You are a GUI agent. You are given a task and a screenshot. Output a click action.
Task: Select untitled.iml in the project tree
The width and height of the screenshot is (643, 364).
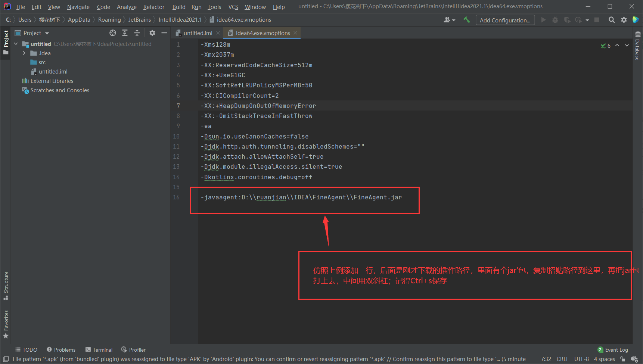click(x=53, y=72)
